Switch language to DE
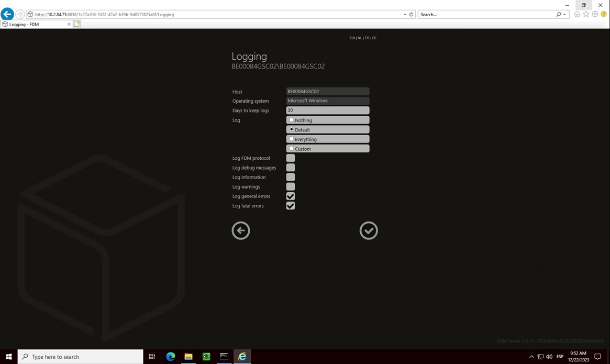Viewport: 610px width, 364px height. point(374,38)
